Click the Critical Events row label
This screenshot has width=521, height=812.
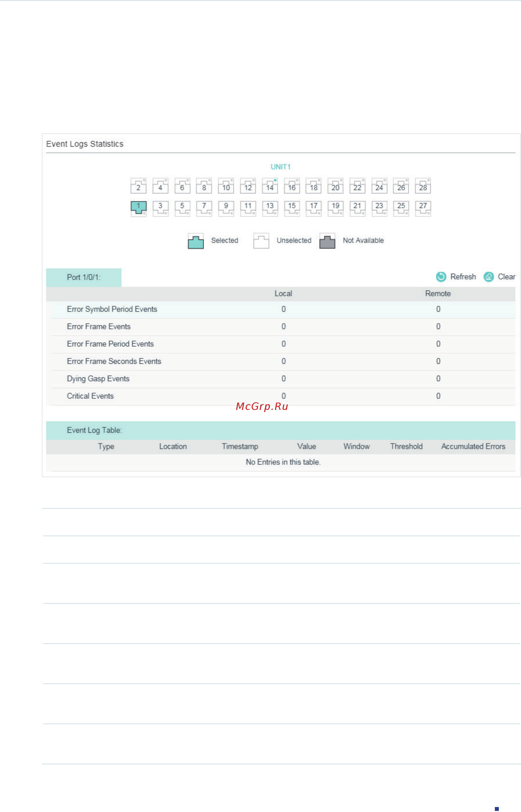90,396
